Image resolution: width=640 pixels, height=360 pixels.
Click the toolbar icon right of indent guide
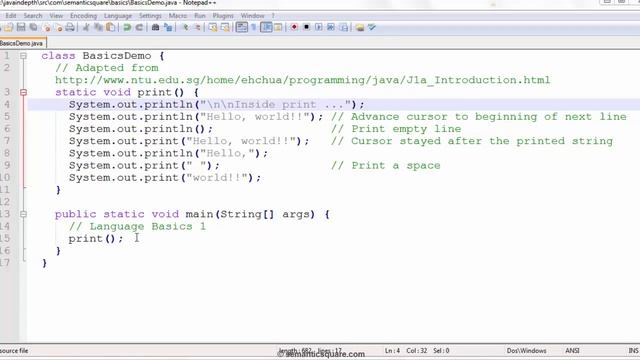(x=278, y=27)
